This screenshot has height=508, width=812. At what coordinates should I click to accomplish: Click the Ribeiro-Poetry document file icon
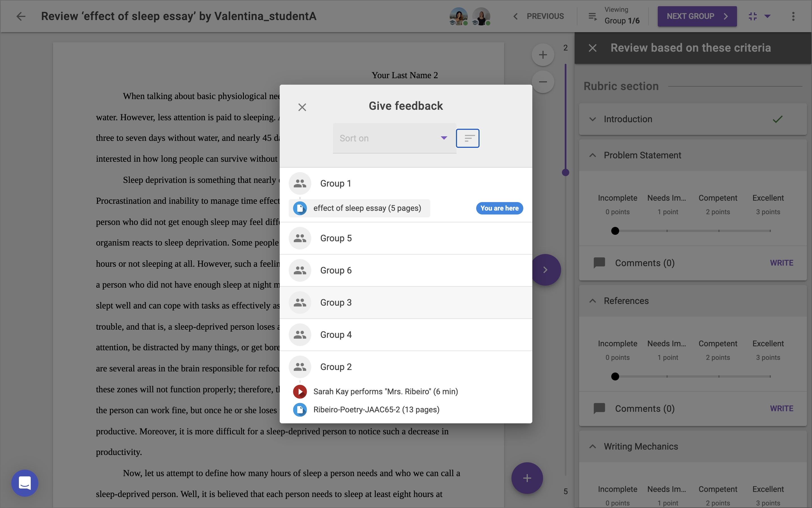(300, 410)
